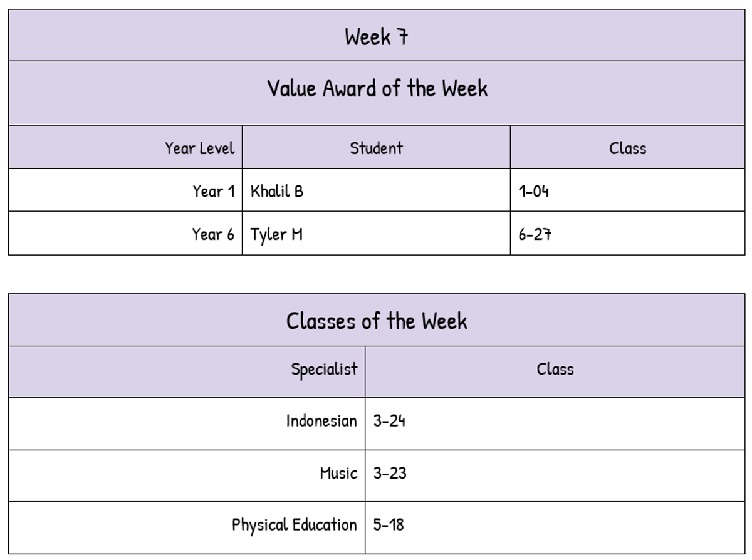Click the Specialist column header
752x560 pixels.
click(x=324, y=370)
